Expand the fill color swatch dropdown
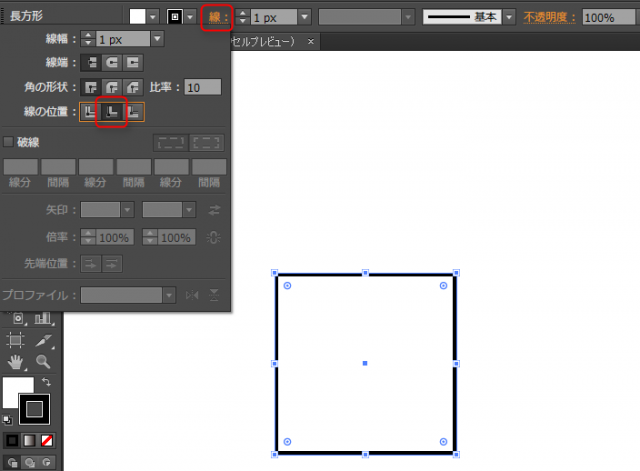 pyautogui.click(x=154, y=17)
